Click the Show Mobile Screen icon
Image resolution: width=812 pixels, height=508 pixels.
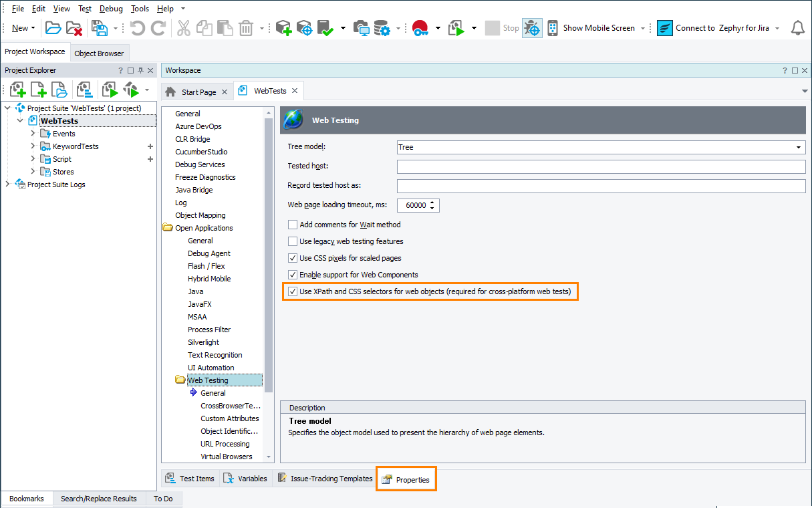553,28
